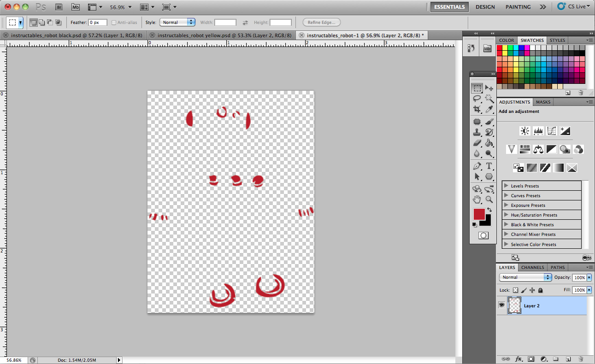595x364 pixels.
Task: Select the Eyedropper tool
Action: pos(489,109)
